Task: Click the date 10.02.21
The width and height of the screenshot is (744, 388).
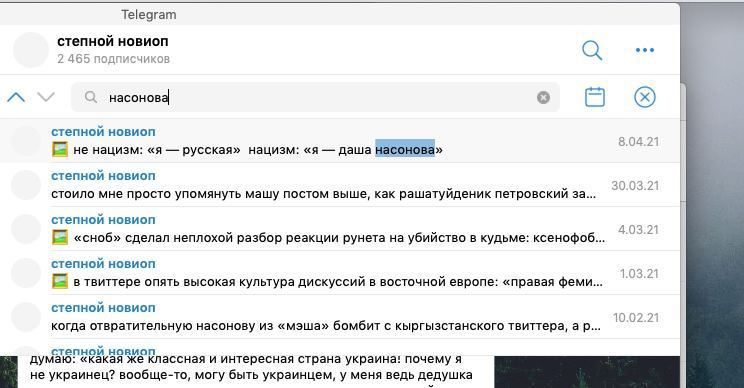Action: tap(636, 318)
